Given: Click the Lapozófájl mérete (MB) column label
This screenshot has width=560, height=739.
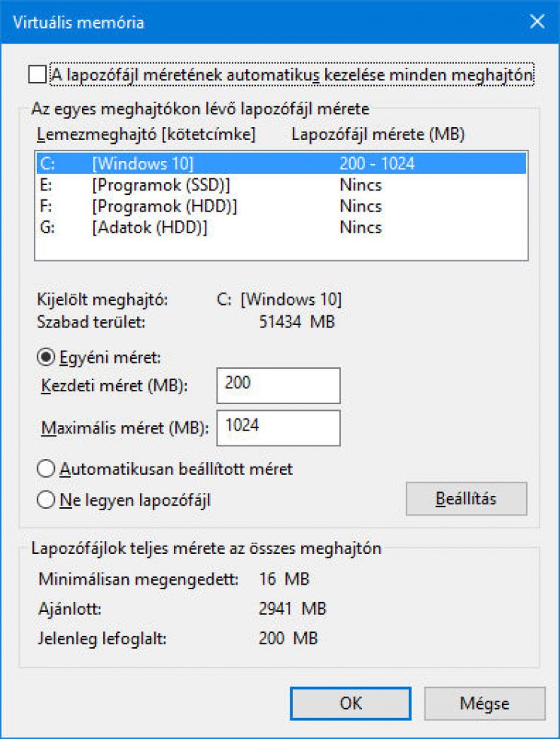Looking at the screenshot, I should [x=378, y=134].
